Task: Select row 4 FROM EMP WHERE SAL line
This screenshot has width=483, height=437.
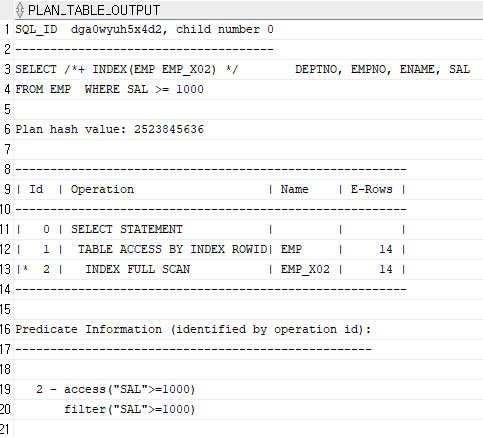Action: [x=248, y=90]
